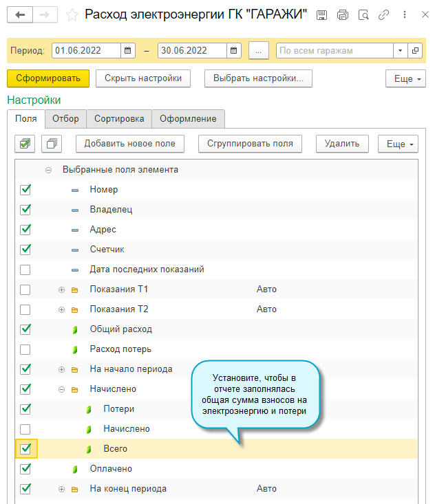Collapse the Начислено group
Screen dimensions: 435x504
[x=61, y=390]
